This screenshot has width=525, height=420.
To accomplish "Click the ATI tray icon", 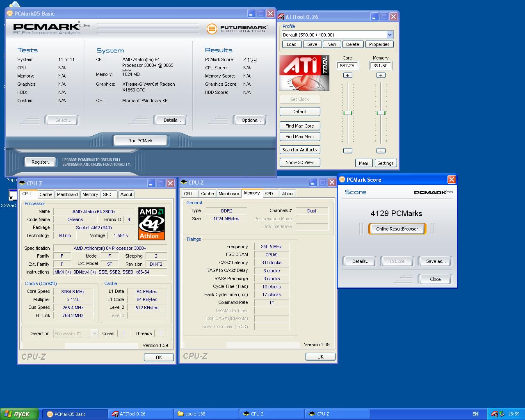I will click(x=495, y=414).
